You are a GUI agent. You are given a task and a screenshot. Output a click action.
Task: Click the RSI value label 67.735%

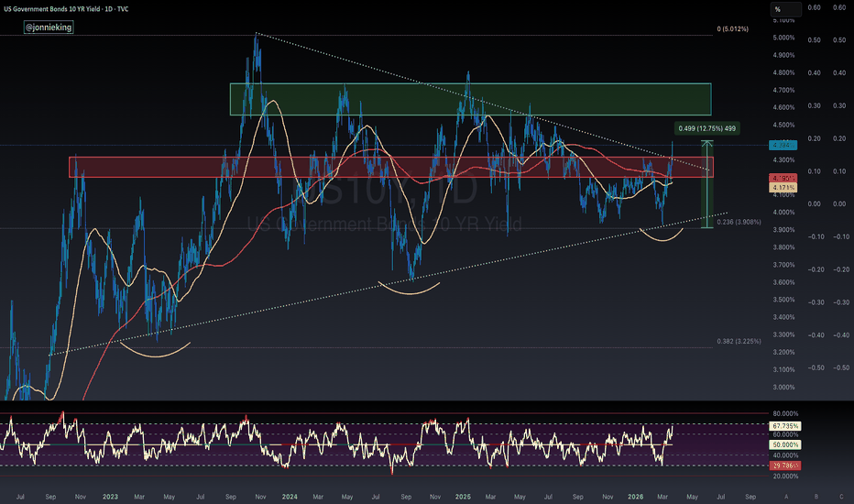coord(785,427)
